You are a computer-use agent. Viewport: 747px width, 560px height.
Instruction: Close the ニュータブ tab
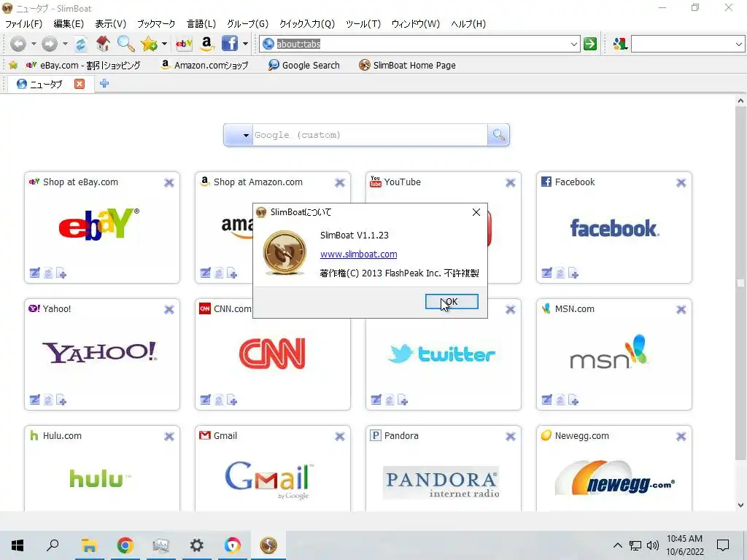coord(80,84)
